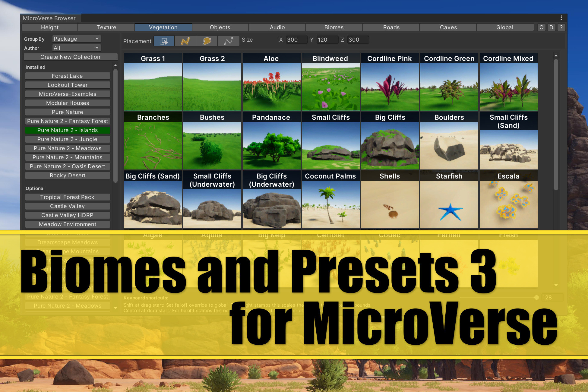The image size is (588, 392).
Task: Click the D button in tab bar
Action: click(x=551, y=27)
